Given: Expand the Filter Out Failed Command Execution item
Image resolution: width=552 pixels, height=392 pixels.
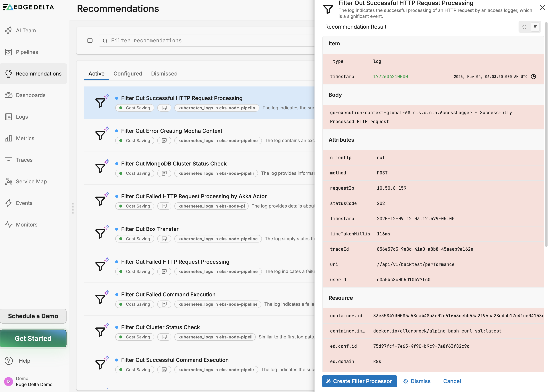Looking at the screenshot, I should [168, 295].
